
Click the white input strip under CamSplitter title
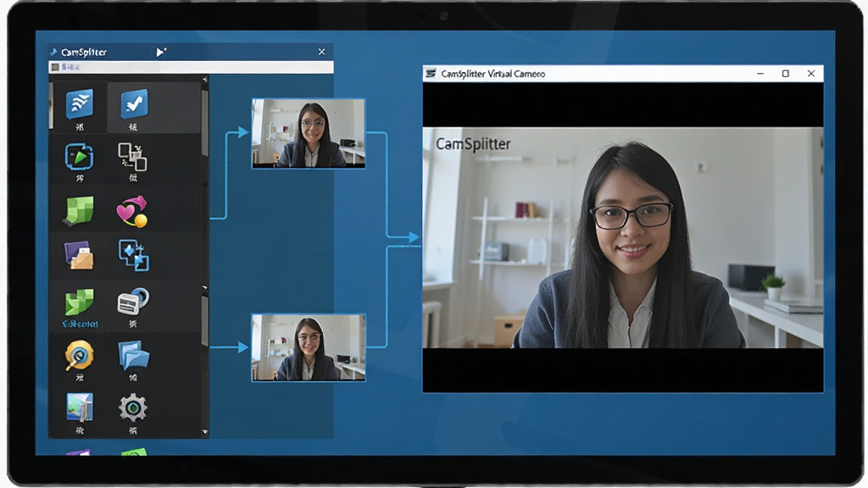(x=191, y=67)
